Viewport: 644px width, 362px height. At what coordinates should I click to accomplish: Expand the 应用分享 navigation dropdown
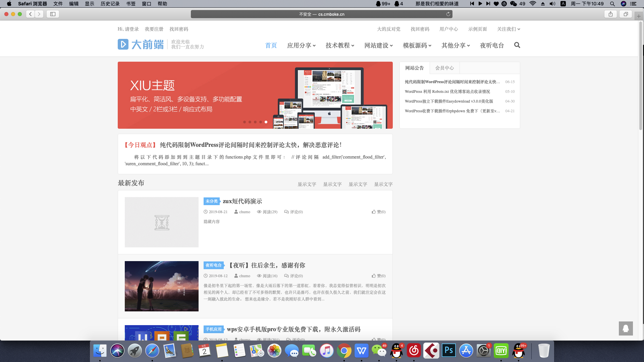tap(301, 45)
